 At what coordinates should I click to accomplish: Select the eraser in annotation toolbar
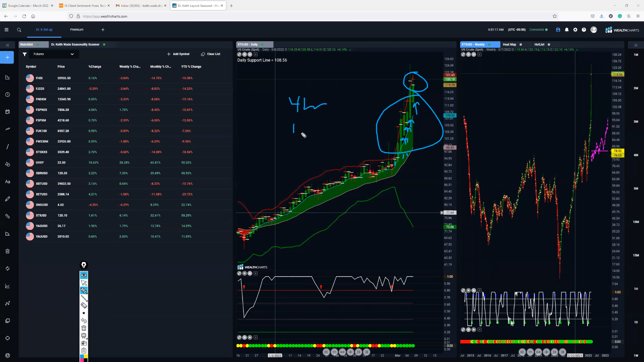pos(84,305)
